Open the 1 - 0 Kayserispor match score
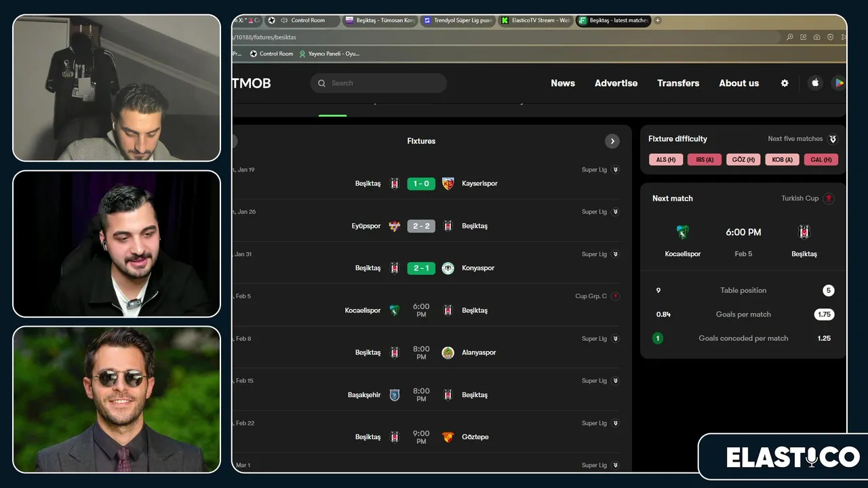 [421, 184]
